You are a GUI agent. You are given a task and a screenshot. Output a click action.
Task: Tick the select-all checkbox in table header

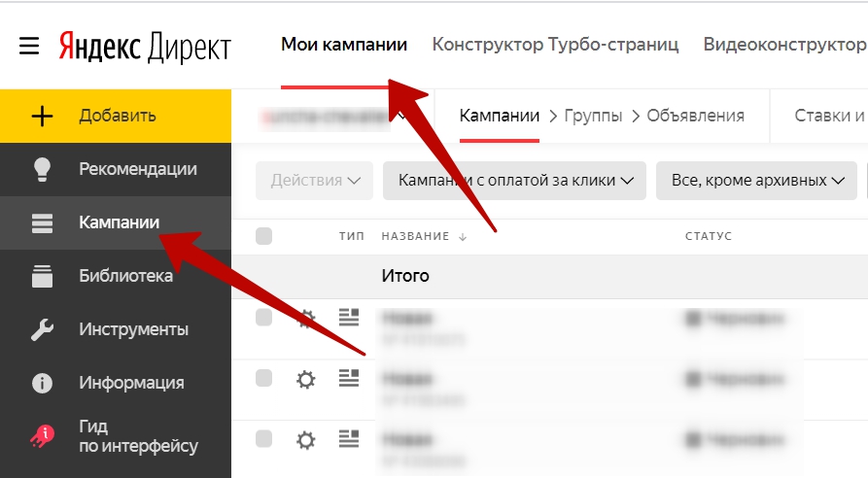coord(264,236)
